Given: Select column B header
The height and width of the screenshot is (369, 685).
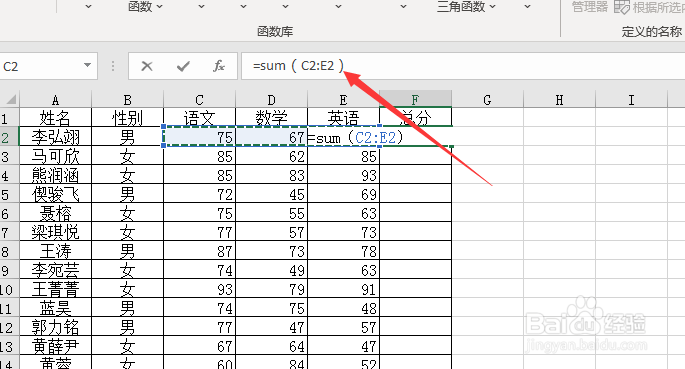Looking at the screenshot, I should point(128,100).
